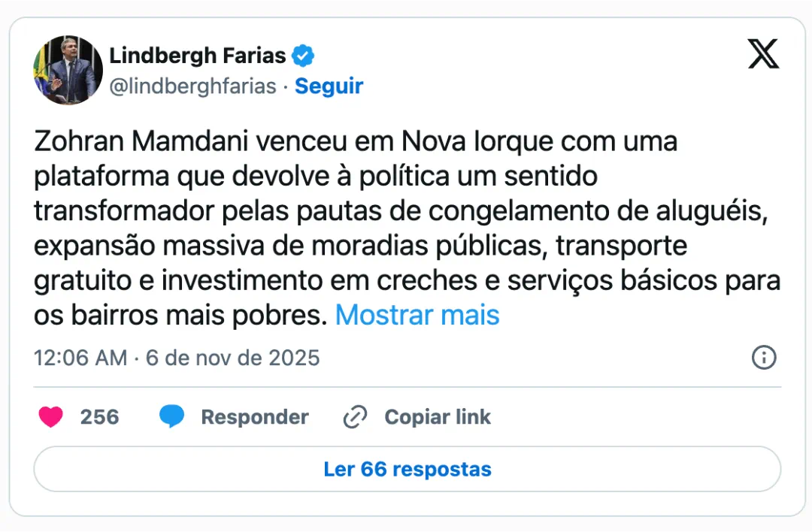Image resolution: width=812 pixels, height=532 pixels.
Task: Like the post with the heart icon
Action: (x=50, y=417)
